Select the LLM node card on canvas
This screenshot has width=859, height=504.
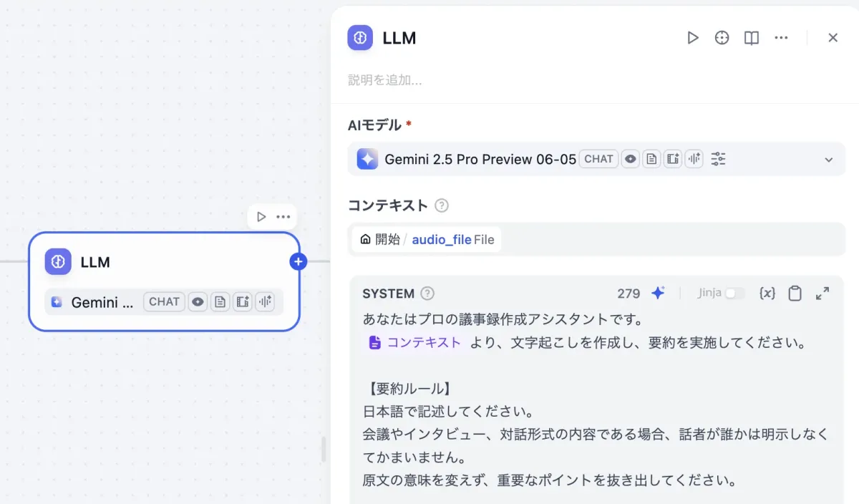click(164, 281)
